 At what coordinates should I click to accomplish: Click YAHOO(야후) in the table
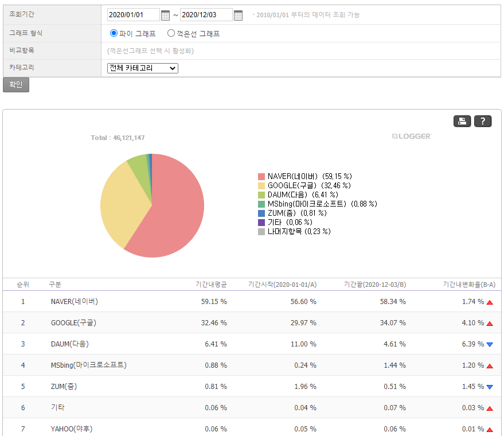pyautogui.click(x=72, y=429)
